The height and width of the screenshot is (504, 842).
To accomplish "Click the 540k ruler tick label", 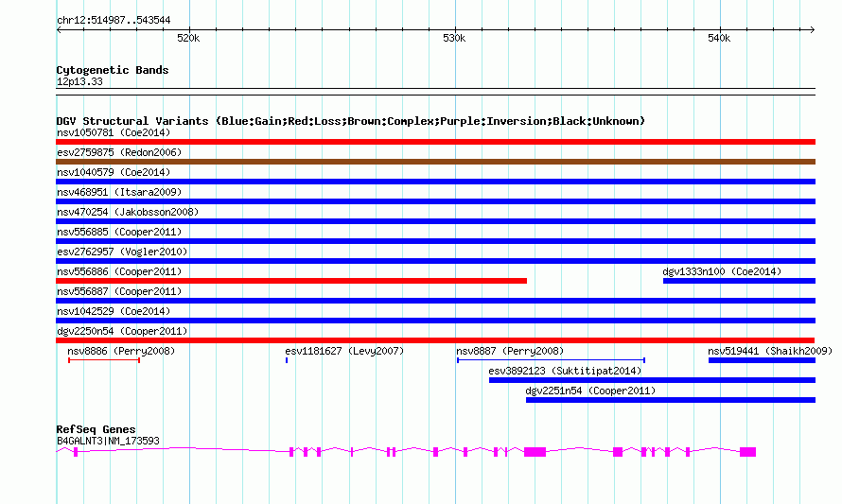I will tap(719, 38).
